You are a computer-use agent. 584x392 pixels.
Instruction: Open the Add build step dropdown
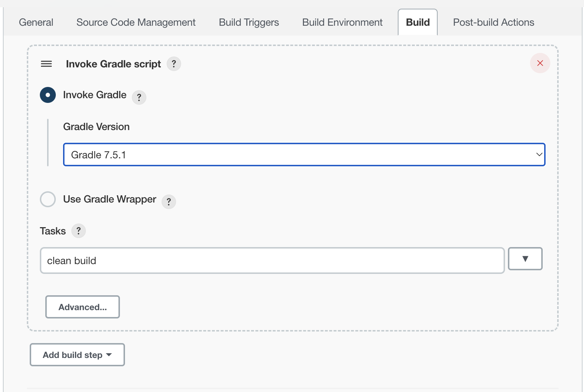coord(77,355)
